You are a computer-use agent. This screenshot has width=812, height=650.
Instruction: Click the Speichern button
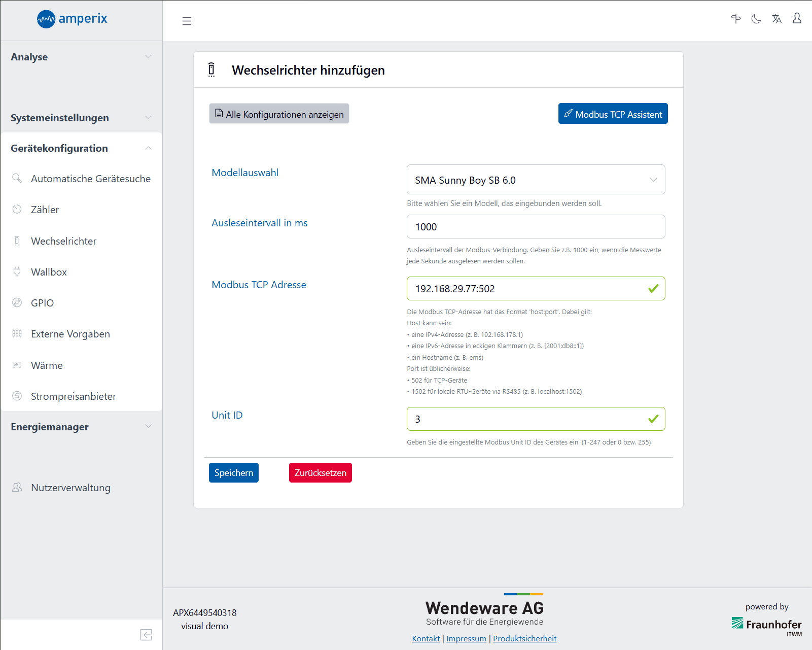pyautogui.click(x=233, y=473)
